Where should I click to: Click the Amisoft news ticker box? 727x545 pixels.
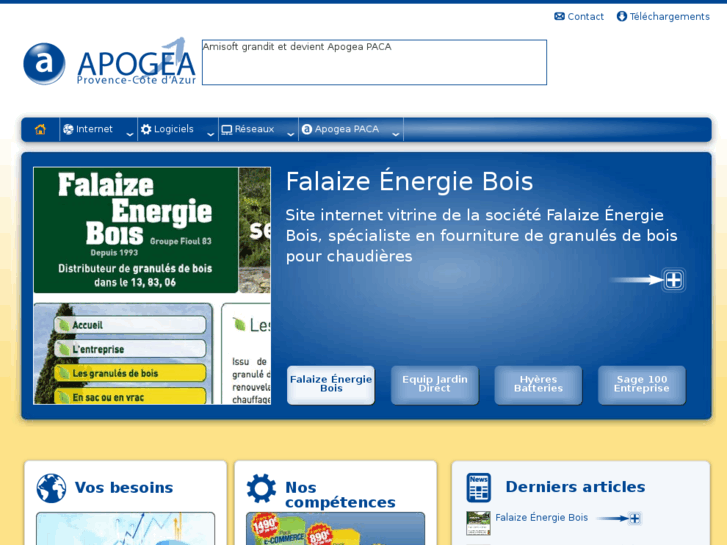[374, 62]
